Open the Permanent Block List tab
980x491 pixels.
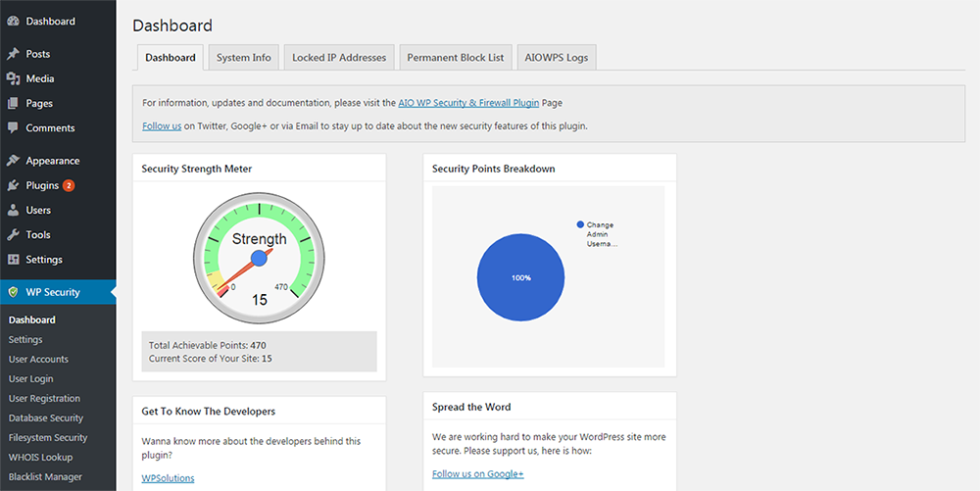[x=456, y=58]
